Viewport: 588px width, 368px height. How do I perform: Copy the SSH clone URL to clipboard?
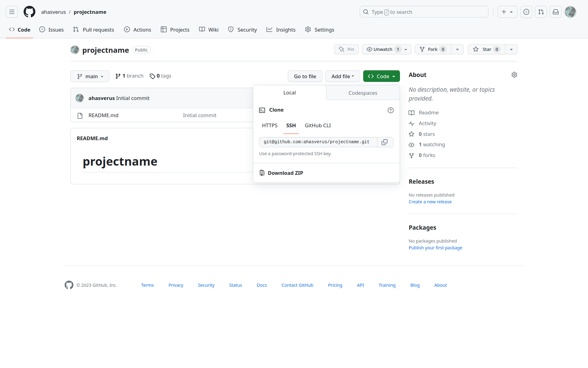[x=385, y=142]
